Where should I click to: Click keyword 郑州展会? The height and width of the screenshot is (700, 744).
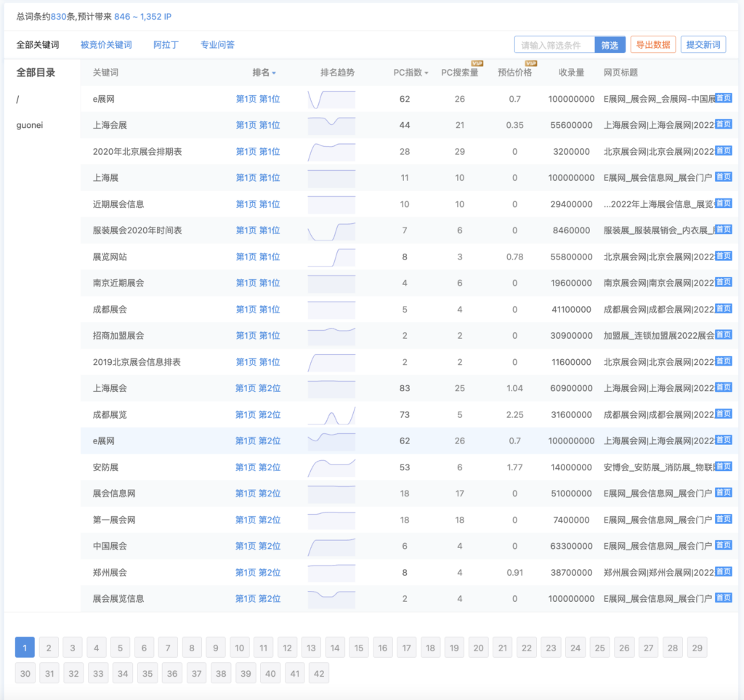click(x=110, y=573)
